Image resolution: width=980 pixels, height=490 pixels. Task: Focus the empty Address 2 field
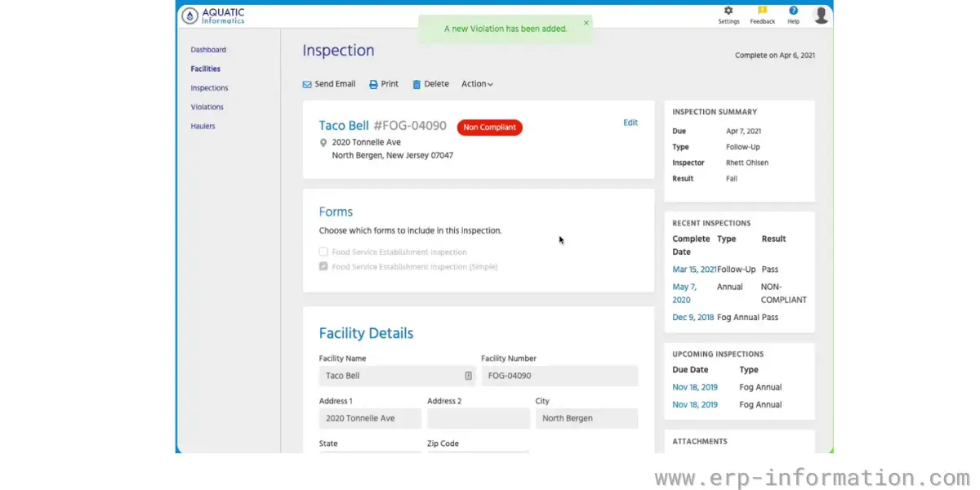pyautogui.click(x=479, y=418)
